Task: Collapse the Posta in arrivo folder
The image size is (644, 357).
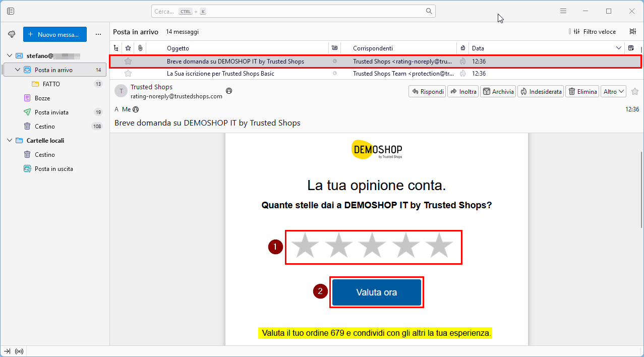Action: click(x=18, y=70)
